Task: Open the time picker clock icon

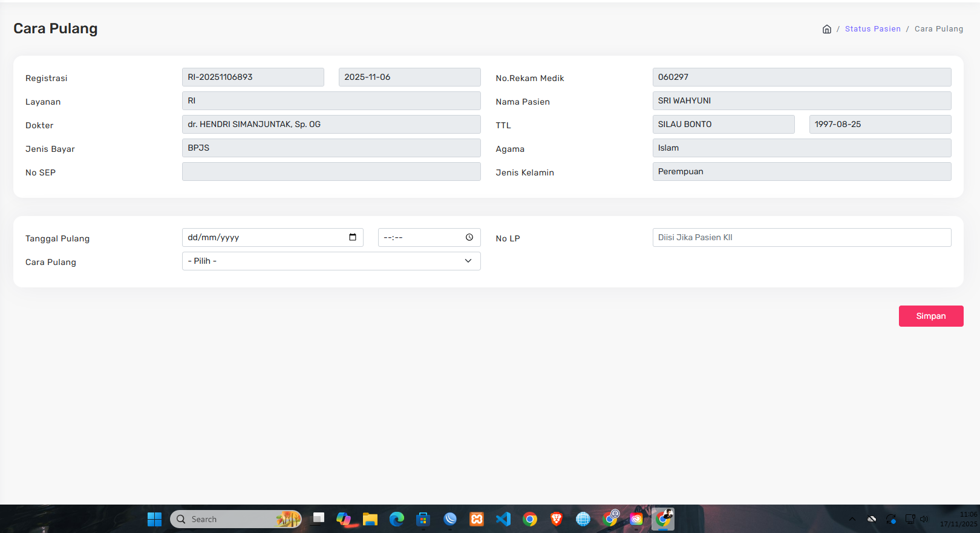Action: coord(469,237)
